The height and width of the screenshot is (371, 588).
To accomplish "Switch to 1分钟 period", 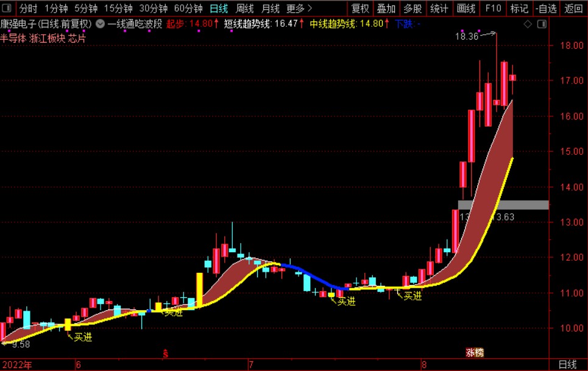I will (56, 9).
